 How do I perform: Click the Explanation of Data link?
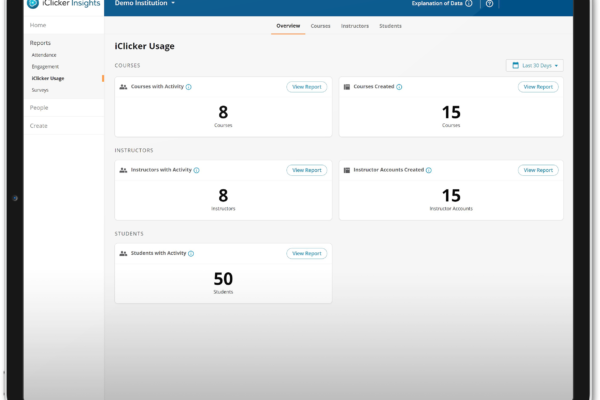click(x=437, y=3)
